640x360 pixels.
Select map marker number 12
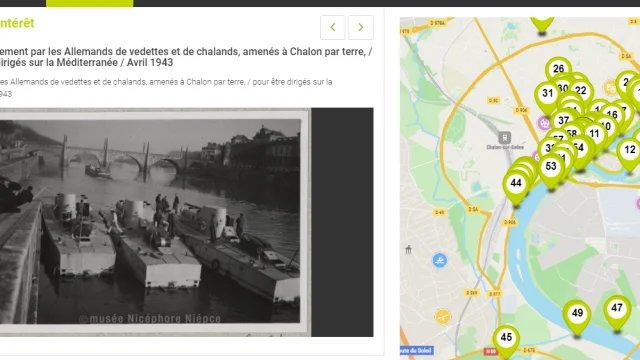coord(630,150)
